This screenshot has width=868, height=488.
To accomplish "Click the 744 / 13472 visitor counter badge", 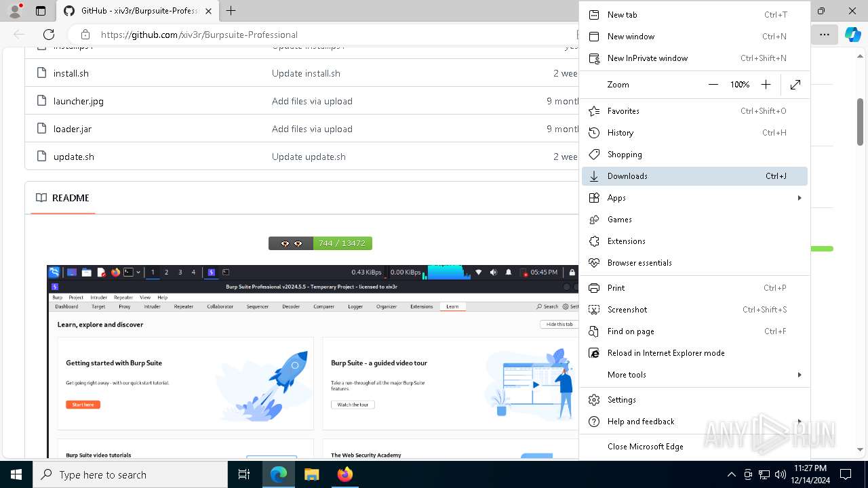I will coord(320,243).
